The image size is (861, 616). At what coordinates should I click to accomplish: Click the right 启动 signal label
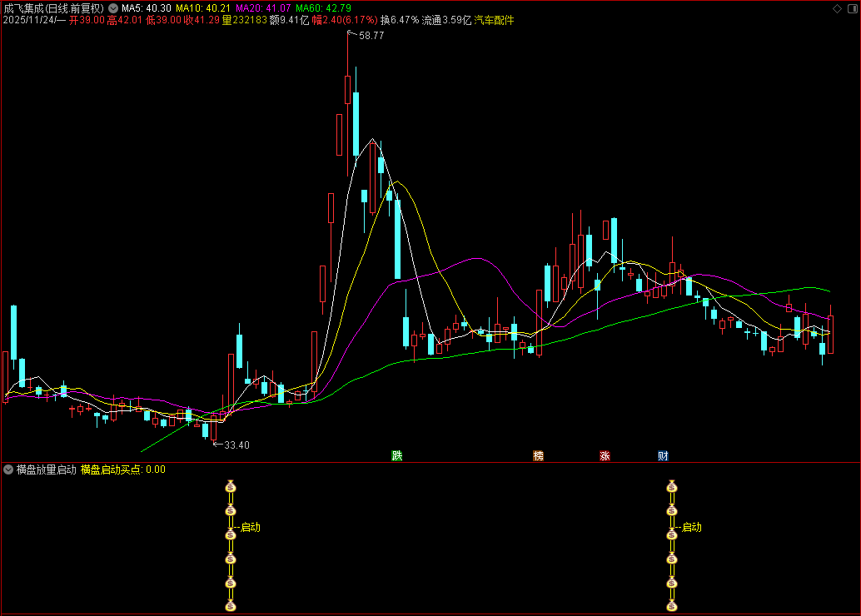point(691,527)
